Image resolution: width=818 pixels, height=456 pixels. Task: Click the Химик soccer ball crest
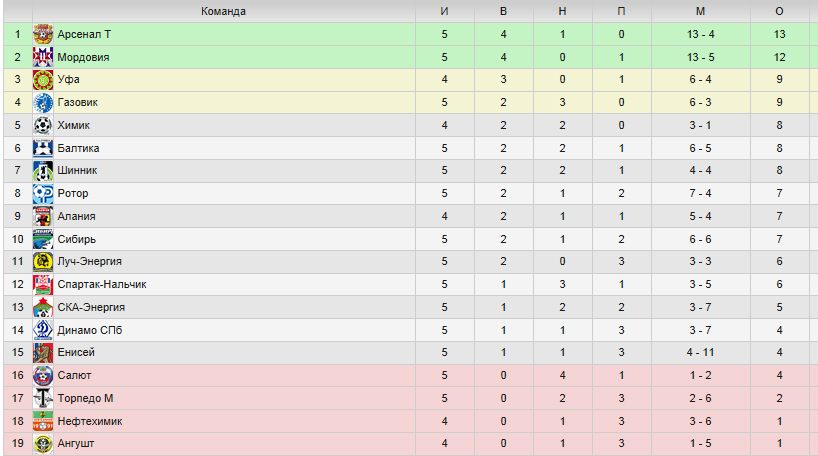pyautogui.click(x=43, y=125)
